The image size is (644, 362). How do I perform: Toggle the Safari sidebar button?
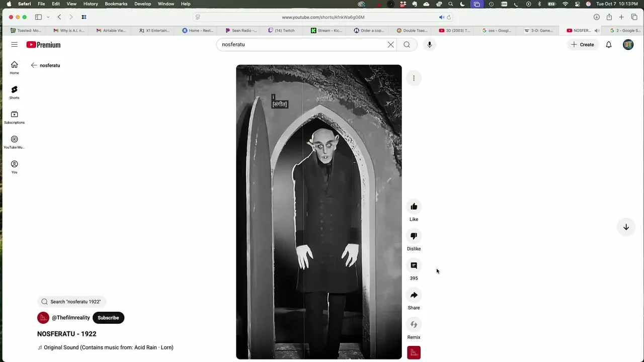pyautogui.click(x=38, y=17)
